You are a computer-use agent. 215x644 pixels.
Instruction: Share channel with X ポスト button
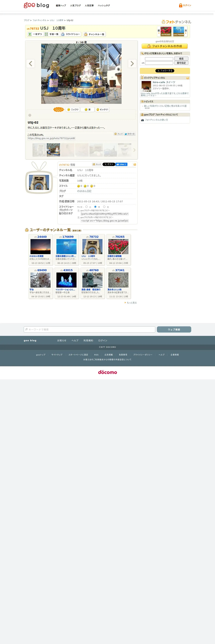click(109, 164)
